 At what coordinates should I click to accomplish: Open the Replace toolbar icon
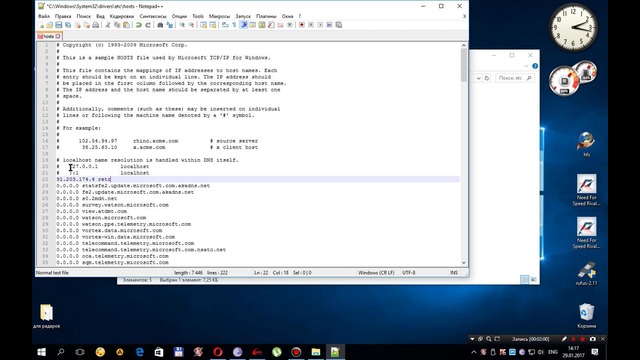[x=169, y=25]
